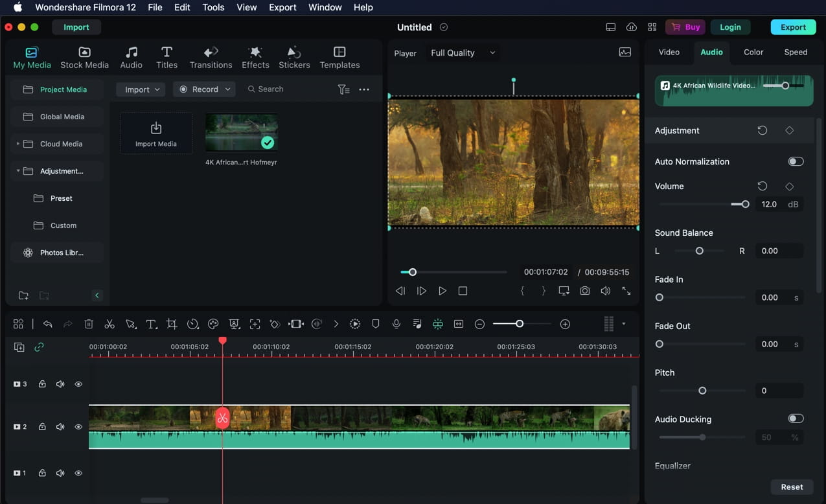Click the Reset button in Audio panel
The height and width of the screenshot is (504, 826).
pyautogui.click(x=792, y=487)
